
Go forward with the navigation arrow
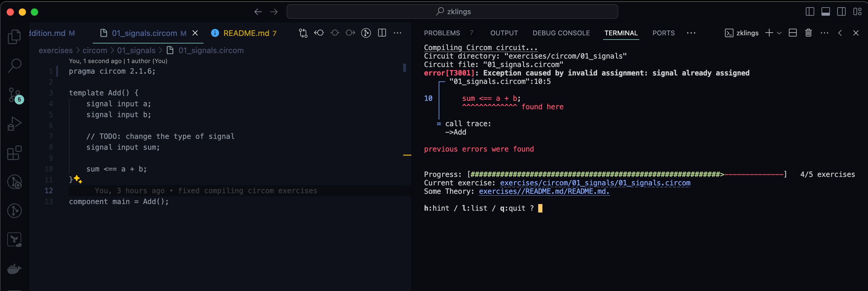coord(274,12)
